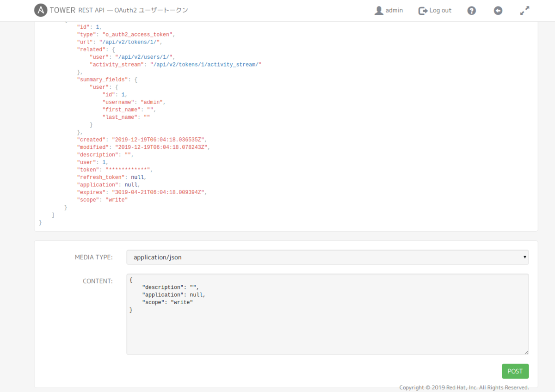Click the "o_auth2_access_token" type value
Screen dimensions: 555x392
coord(137,35)
